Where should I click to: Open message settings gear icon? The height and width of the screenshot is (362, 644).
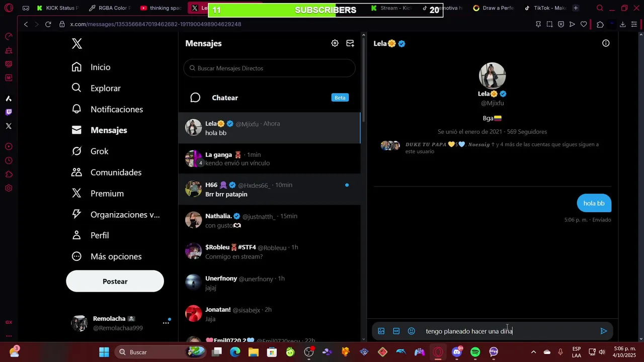pyautogui.click(x=335, y=43)
